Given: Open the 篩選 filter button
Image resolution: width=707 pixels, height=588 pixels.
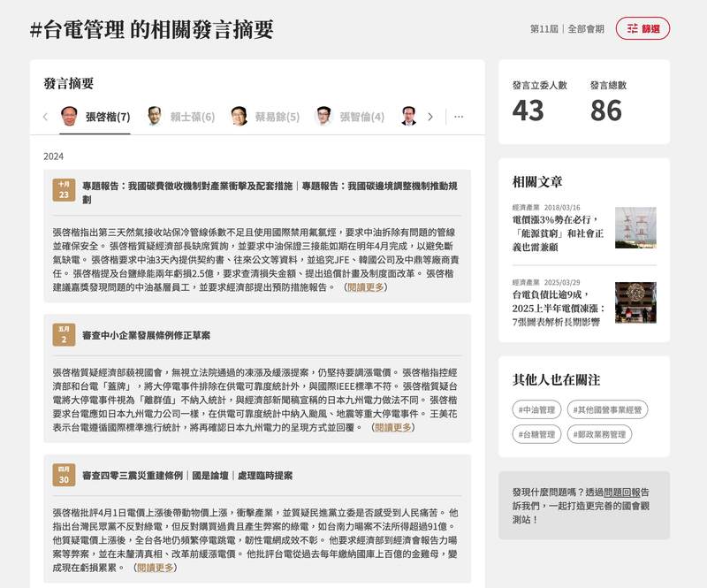Looking at the screenshot, I should tap(642, 28).
